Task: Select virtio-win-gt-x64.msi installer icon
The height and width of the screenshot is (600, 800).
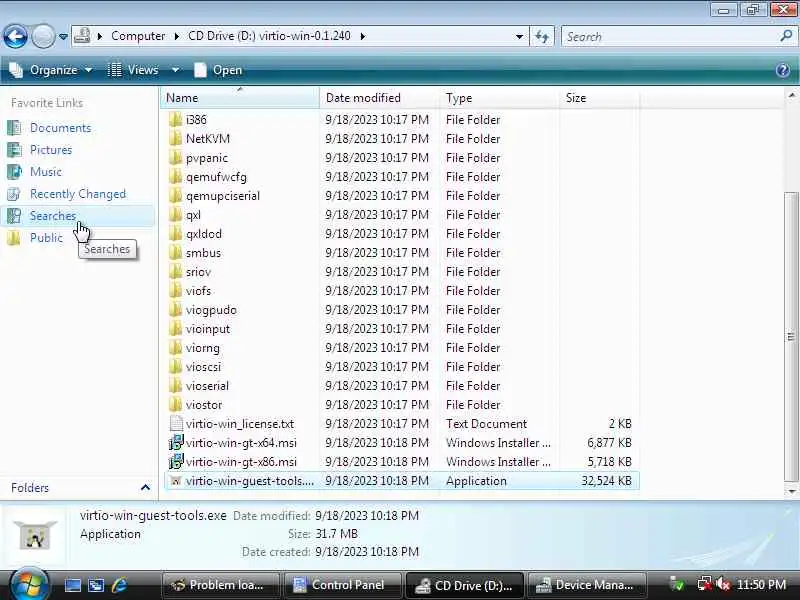Action: pyautogui.click(x=176, y=442)
